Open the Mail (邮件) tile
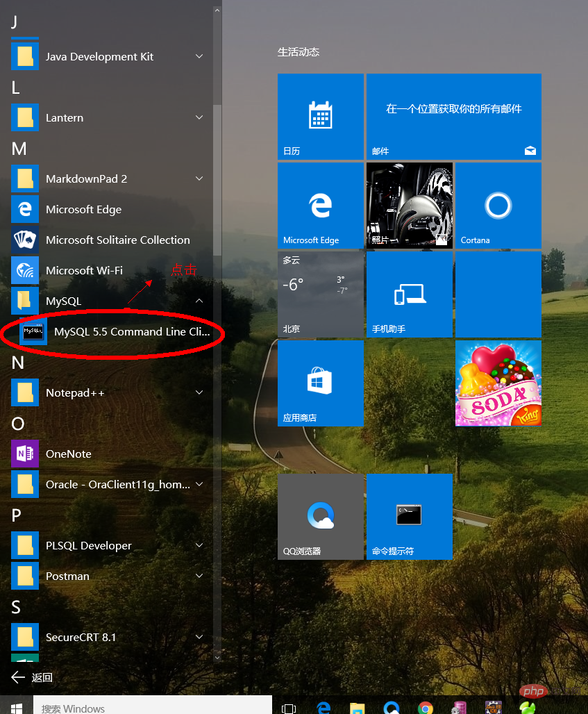Viewport: 588px width, 714px height. pos(454,117)
